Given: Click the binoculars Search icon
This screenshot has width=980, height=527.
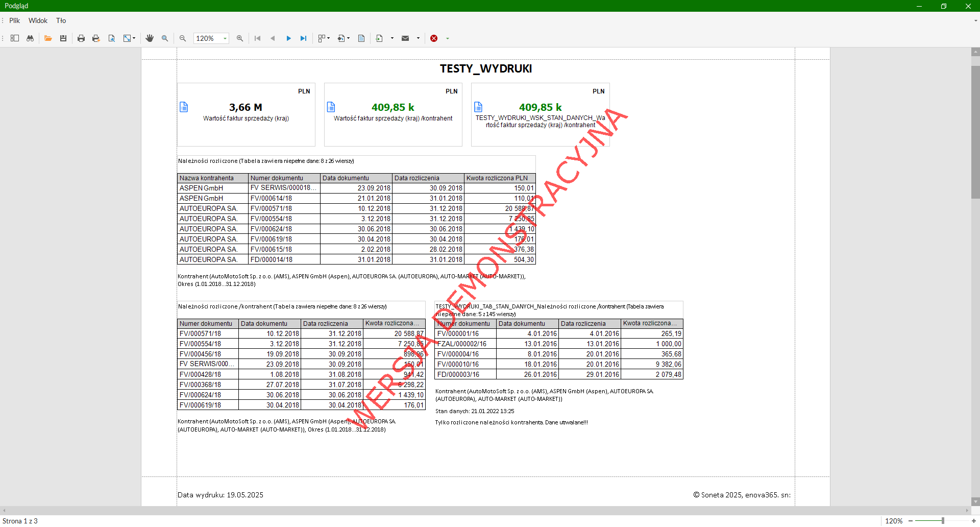Looking at the screenshot, I should coord(30,38).
